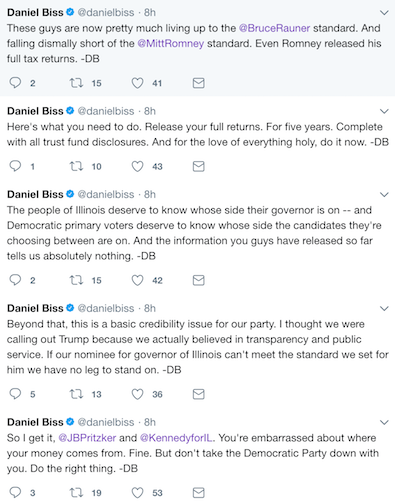
Task: Open the chevron menu on the @JBPritzker tweet
Action: point(384,422)
